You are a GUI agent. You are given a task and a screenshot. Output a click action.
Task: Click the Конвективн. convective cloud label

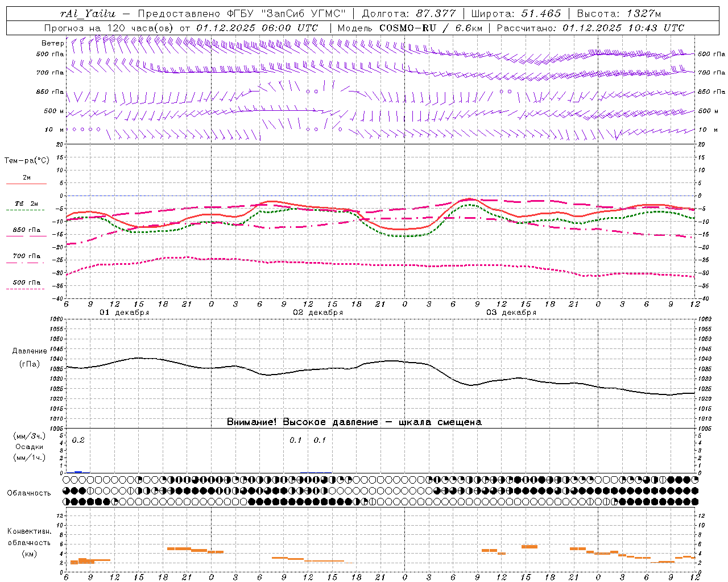29,531
